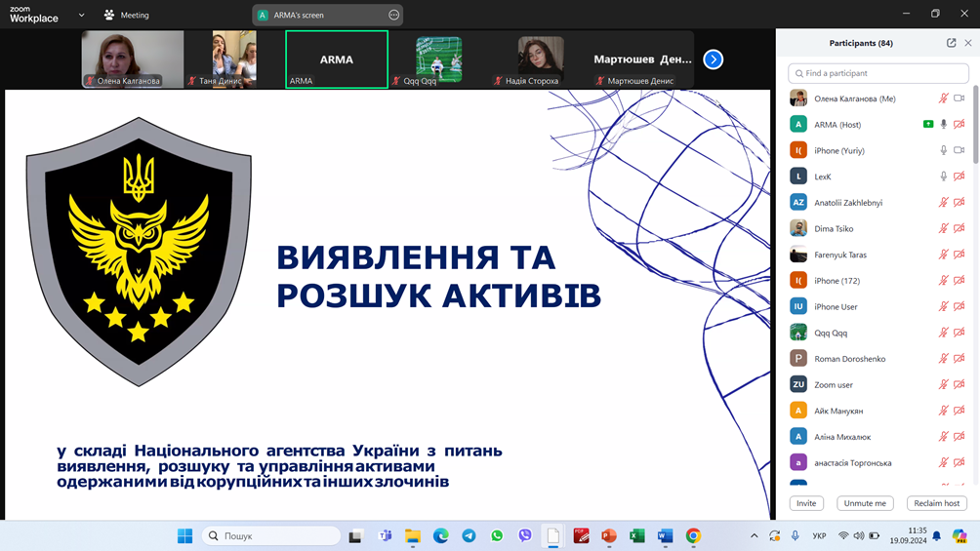Click Qqq Qqq avatar in participants list
This screenshot has width=980, height=551.
tap(798, 333)
